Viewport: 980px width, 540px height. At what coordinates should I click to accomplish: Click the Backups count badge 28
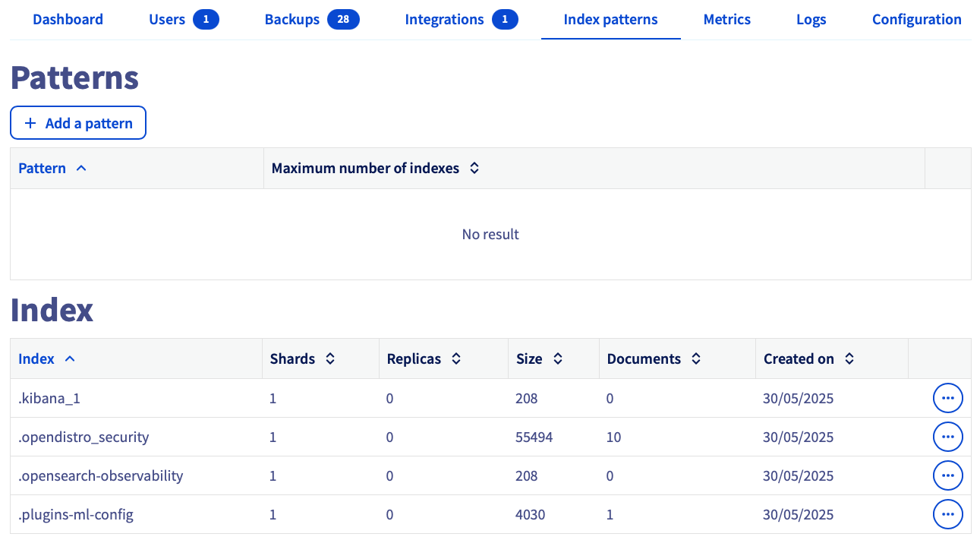tap(343, 20)
